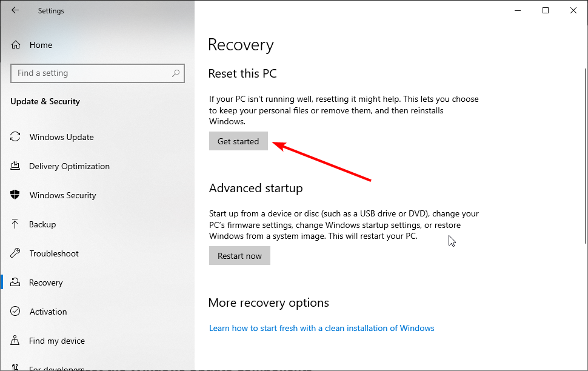588x371 pixels.
Task: Click the Activation checkmark circle icon
Action: [x=16, y=312]
